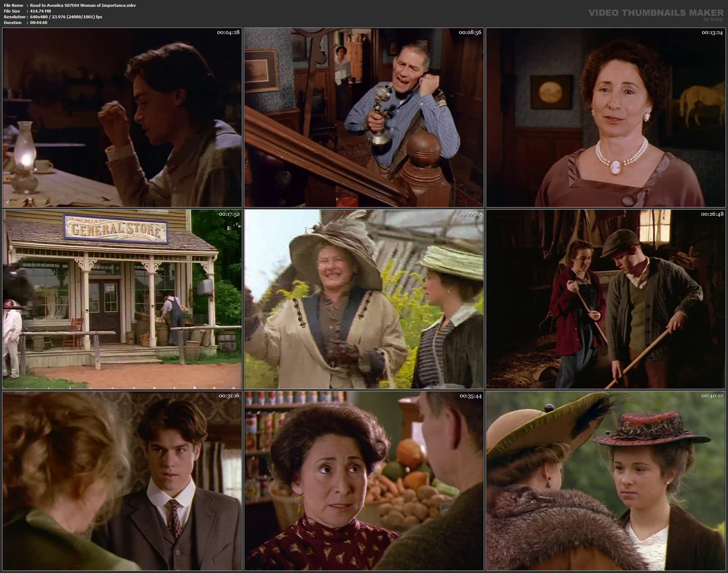Click the Video Thumbnails Maker watermark
This screenshot has height=573, width=728.
(656, 13)
